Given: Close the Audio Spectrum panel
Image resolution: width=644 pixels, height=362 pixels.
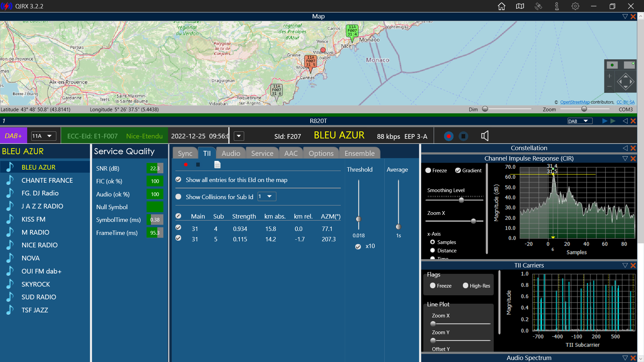Looking at the screenshot, I should 633,358.
